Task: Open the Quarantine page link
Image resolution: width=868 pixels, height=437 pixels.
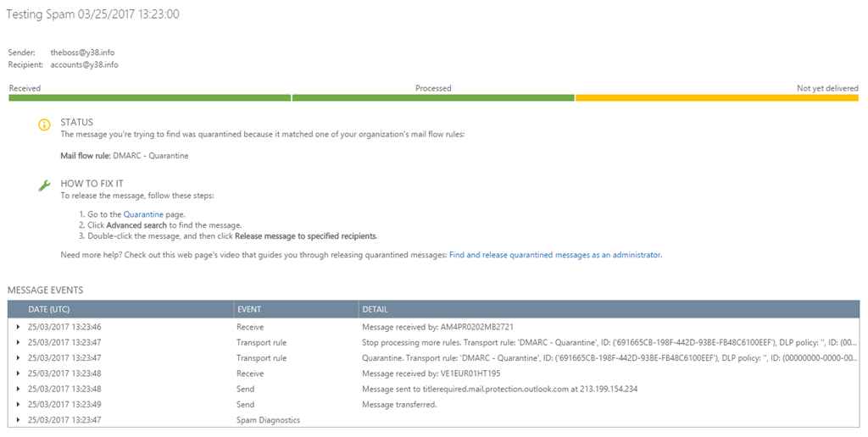Action: (143, 214)
